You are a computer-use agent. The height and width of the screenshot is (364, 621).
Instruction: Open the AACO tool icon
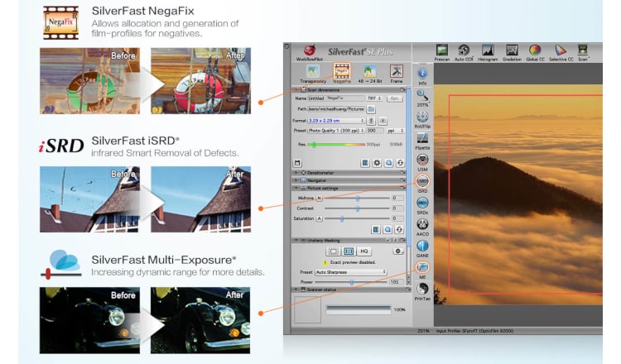(422, 224)
